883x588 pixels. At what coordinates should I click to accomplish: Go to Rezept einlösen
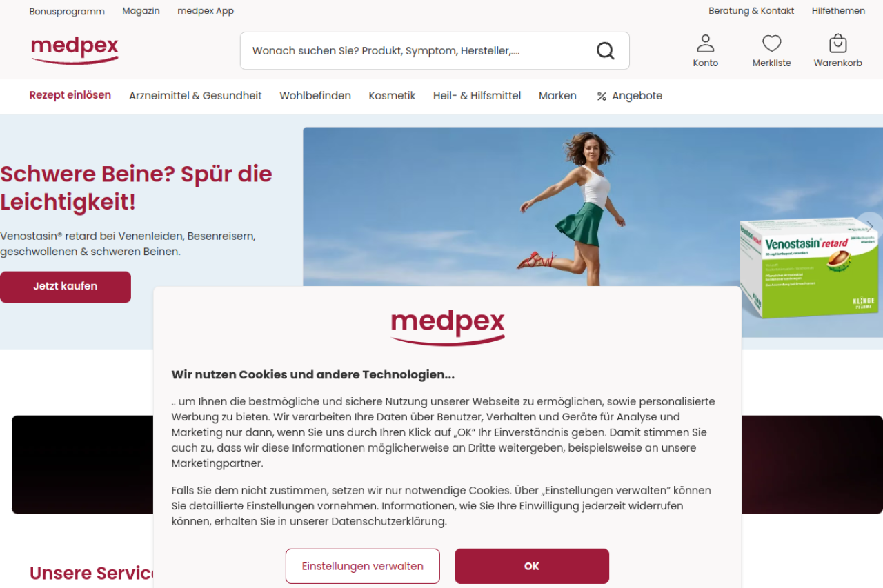pyautogui.click(x=70, y=95)
